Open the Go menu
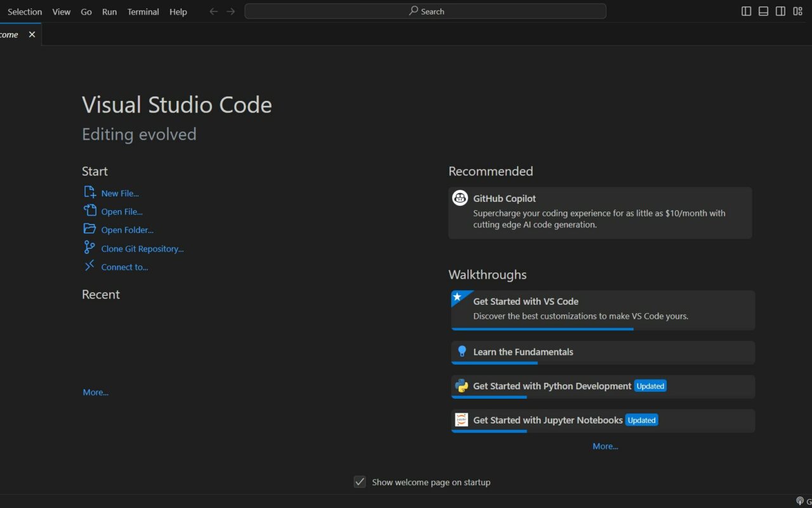Screen dimensions: 812x508 pos(86,11)
